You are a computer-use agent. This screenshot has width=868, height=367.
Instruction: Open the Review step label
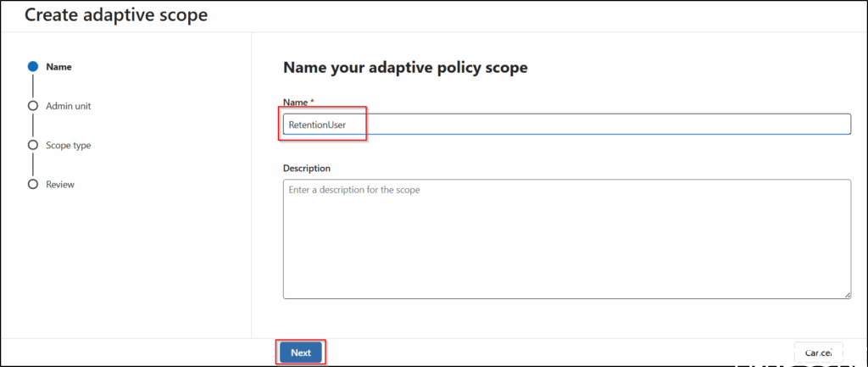click(x=60, y=184)
